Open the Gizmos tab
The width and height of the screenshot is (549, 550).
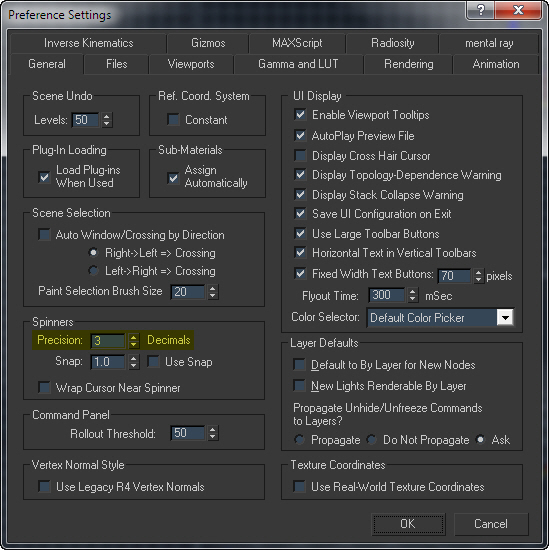[x=208, y=43]
